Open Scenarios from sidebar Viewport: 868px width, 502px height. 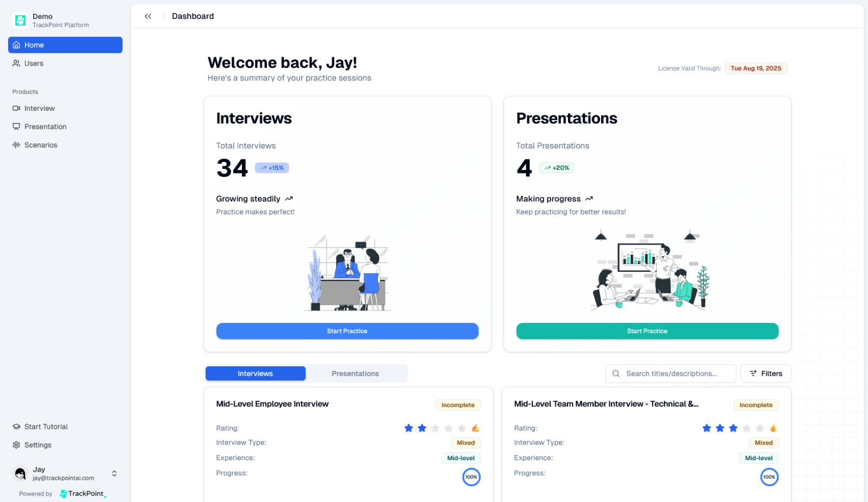click(x=41, y=145)
